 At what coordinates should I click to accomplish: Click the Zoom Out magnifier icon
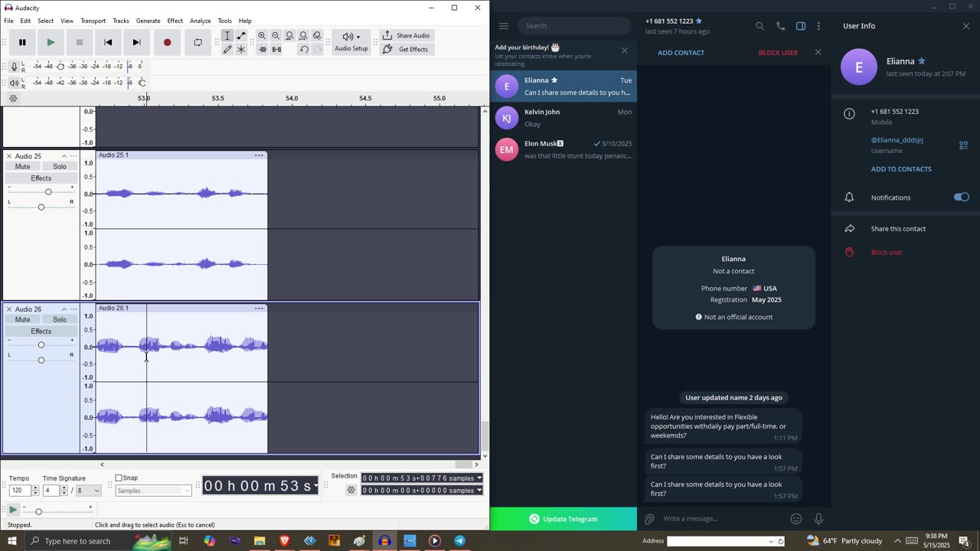point(276,36)
